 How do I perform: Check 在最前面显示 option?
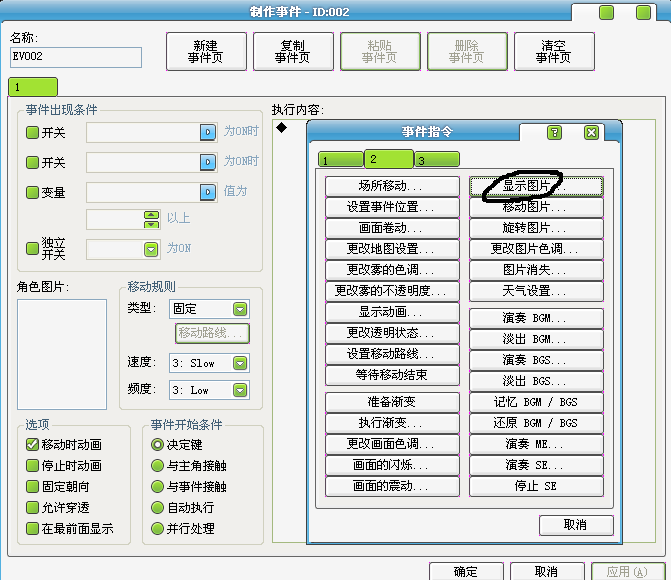pos(33,528)
